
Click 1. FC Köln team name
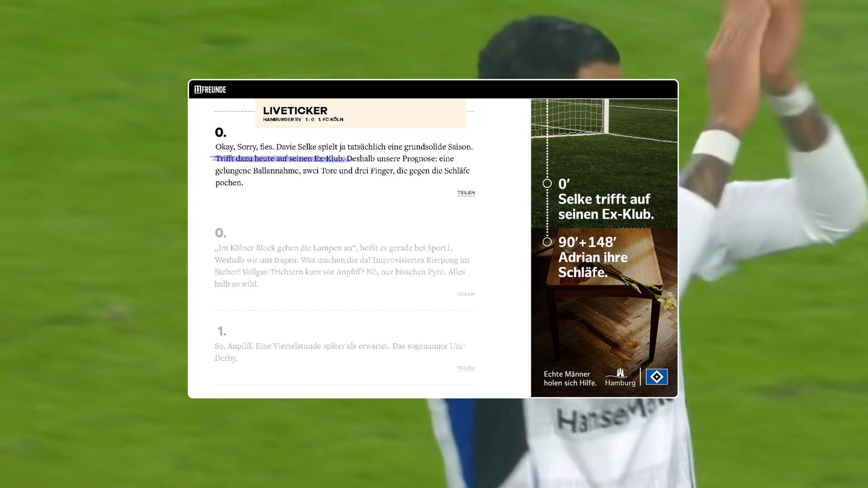(330, 120)
